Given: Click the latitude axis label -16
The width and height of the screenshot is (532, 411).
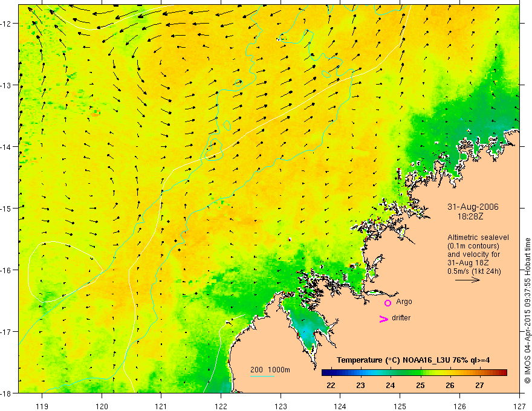Looking at the screenshot, I should (x=7, y=270).
